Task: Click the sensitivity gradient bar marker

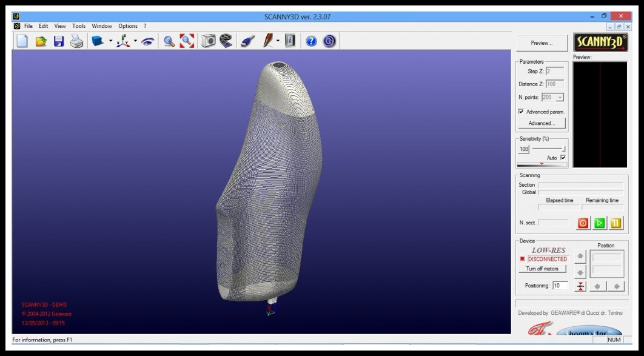Action: tap(542, 164)
